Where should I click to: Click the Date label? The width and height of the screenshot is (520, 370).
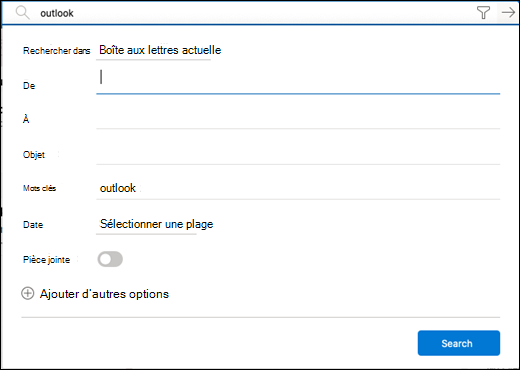(33, 225)
